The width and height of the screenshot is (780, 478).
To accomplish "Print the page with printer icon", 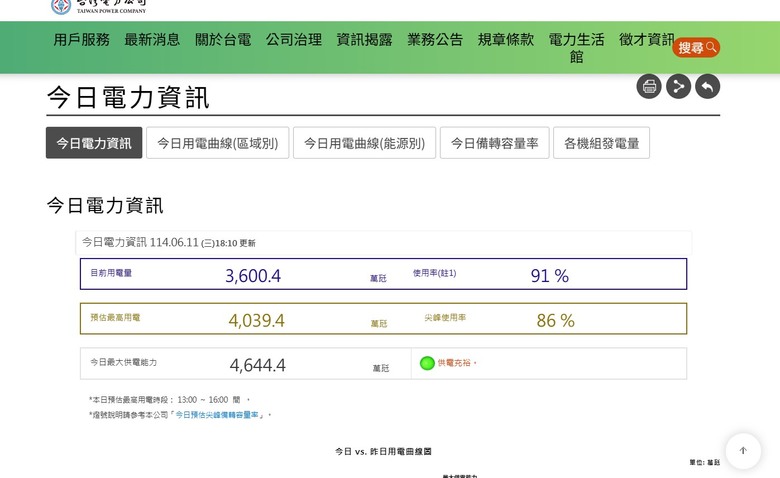I will (x=649, y=87).
